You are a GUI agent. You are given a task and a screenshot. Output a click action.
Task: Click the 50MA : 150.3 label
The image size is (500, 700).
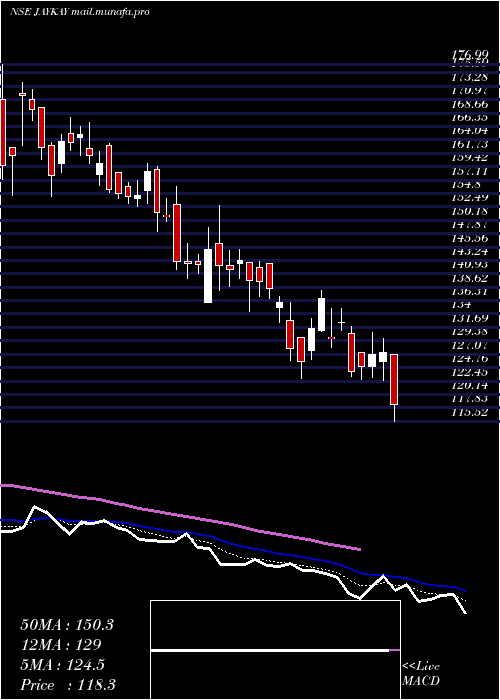click(67, 625)
